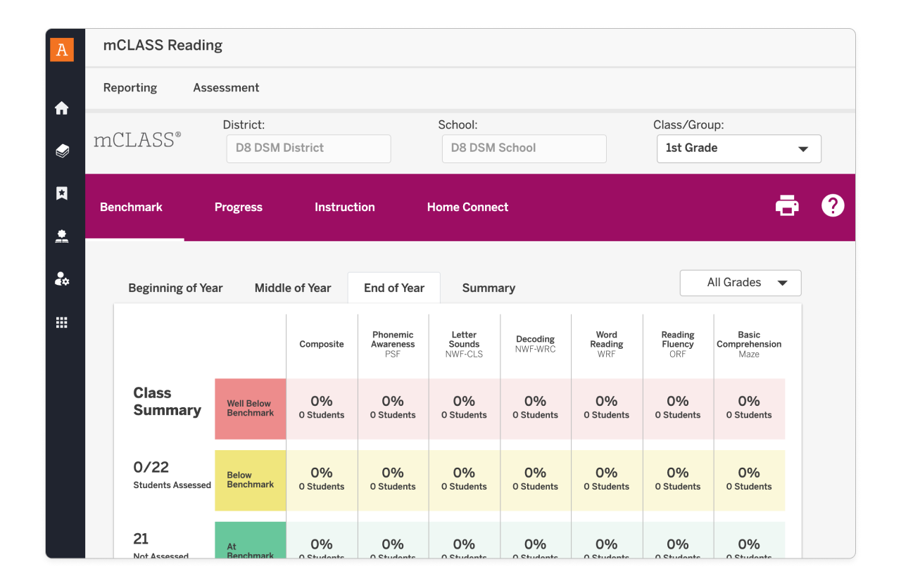Expand the Class/Group 1st Grade dropdown
The height and width of the screenshot is (588, 901).
738,148
